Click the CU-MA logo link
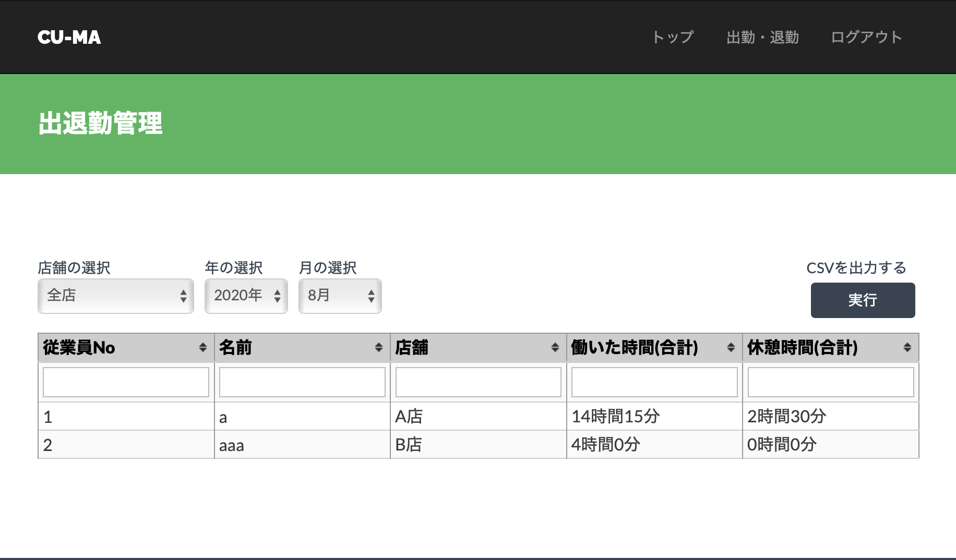The width and height of the screenshot is (956, 560). click(69, 37)
